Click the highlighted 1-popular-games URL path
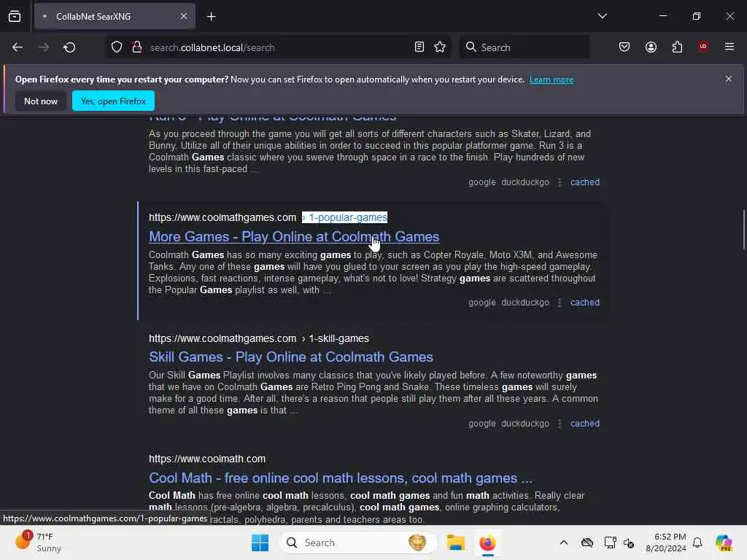This screenshot has width=747, height=560. coord(344,217)
